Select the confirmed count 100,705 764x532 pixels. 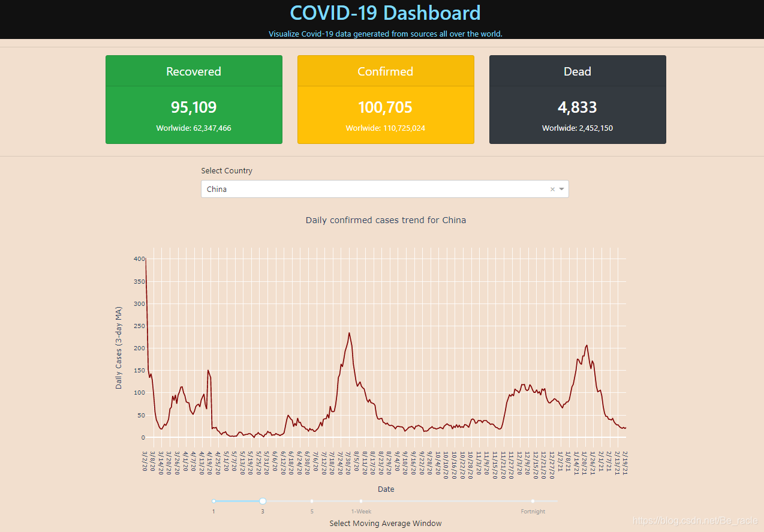[x=386, y=107]
